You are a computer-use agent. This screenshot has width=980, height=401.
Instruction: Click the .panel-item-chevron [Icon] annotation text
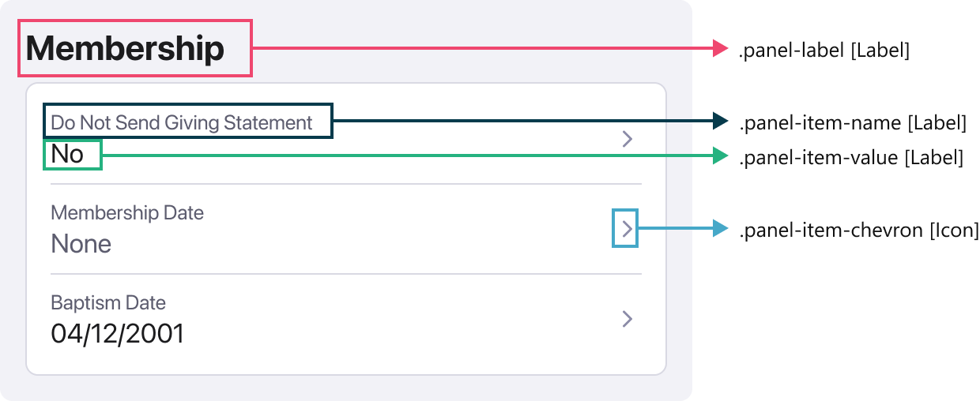point(858,230)
